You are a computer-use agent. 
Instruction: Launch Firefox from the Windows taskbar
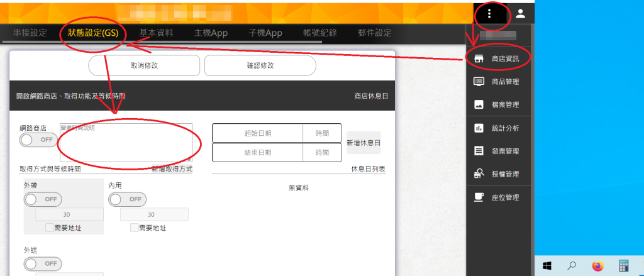click(x=597, y=265)
